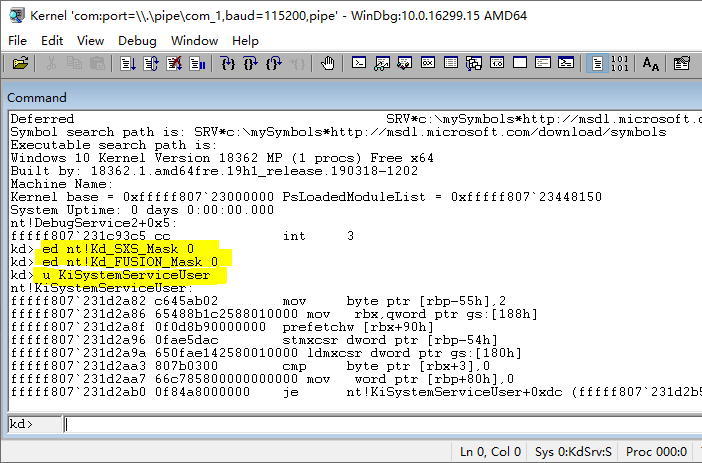
Task: Click the 'cmp byte ptr [rbx+3],0' line
Action: tap(250, 366)
